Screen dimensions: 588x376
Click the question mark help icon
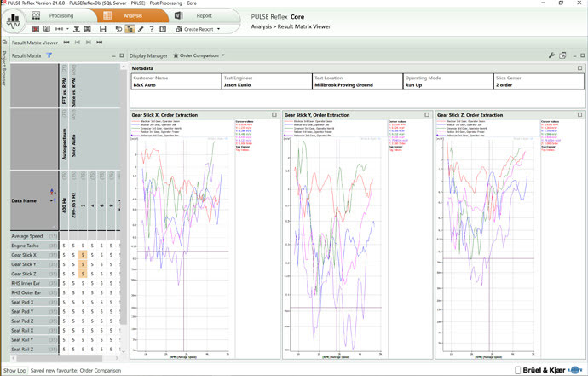(x=152, y=29)
